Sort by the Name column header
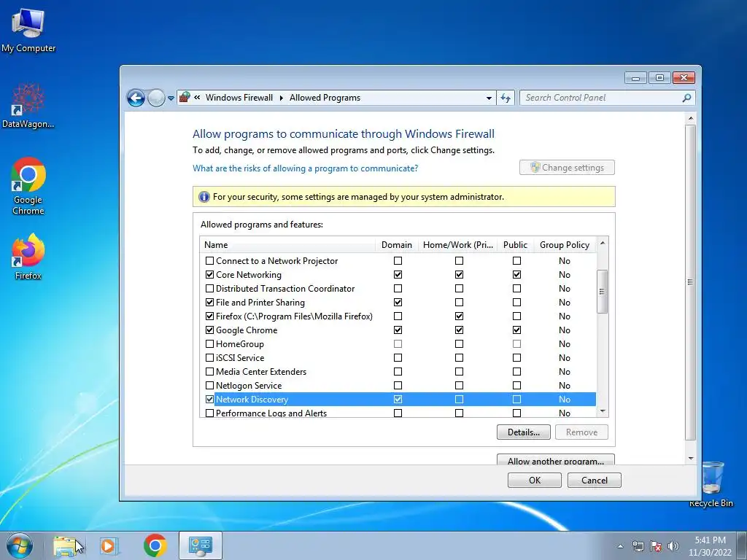The height and width of the screenshot is (560, 747). click(x=287, y=245)
